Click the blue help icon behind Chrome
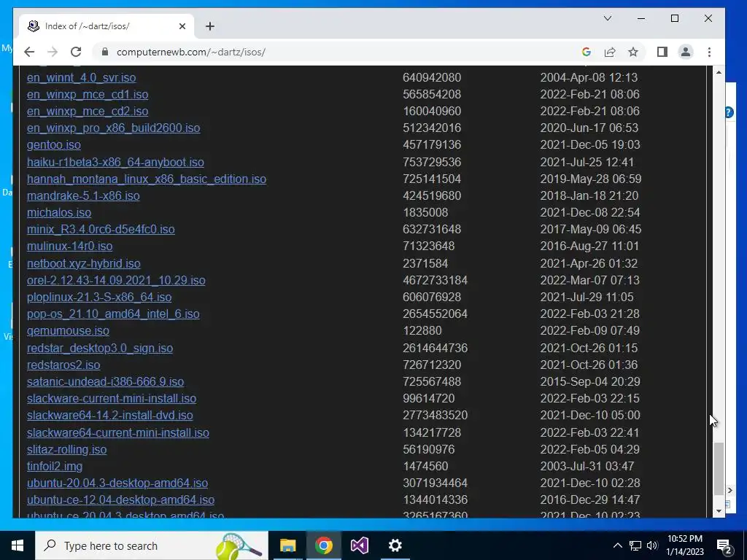 point(729,112)
